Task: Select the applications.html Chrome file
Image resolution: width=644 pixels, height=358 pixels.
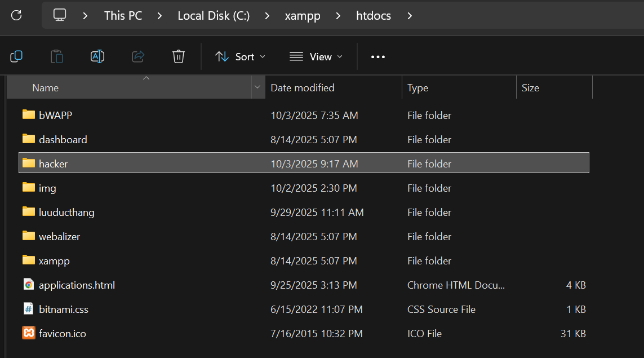Action: 77,285
